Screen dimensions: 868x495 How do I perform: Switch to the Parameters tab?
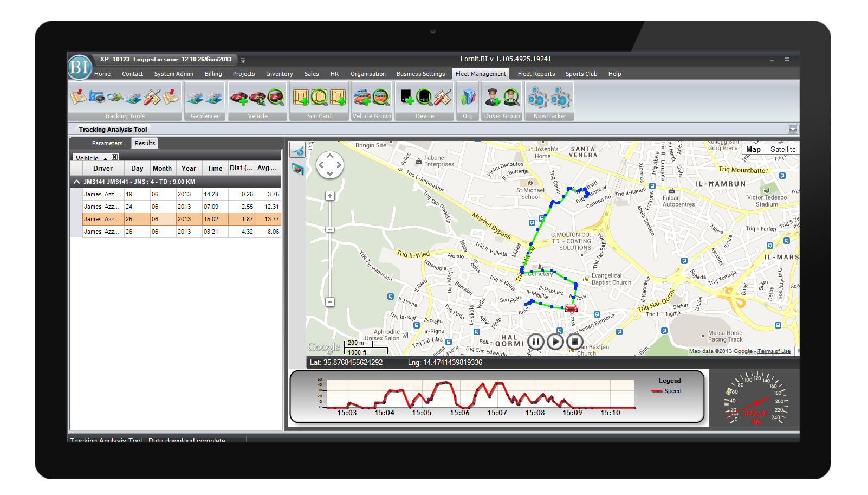(x=107, y=143)
